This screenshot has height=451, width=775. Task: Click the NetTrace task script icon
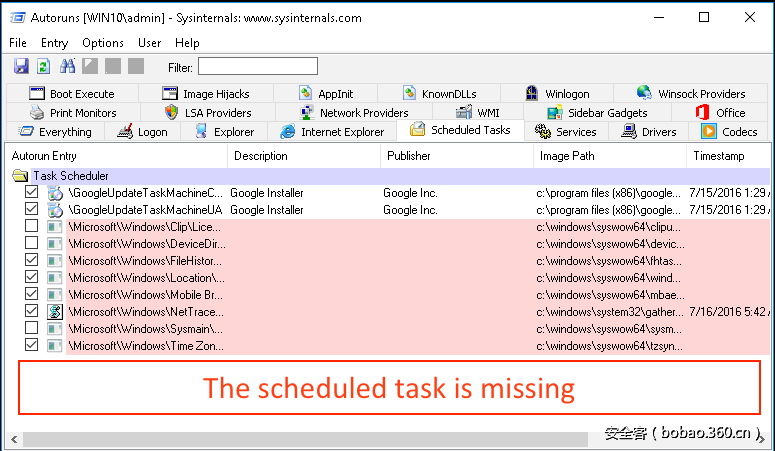point(53,312)
